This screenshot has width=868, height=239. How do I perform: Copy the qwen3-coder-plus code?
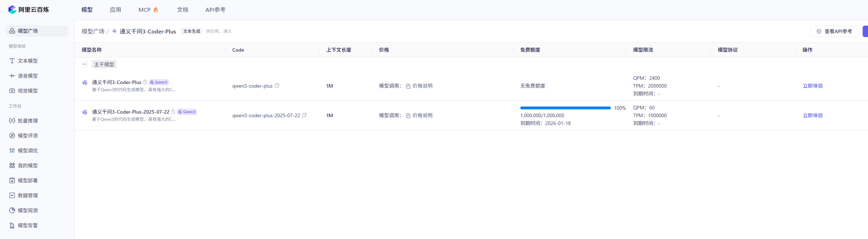tap(277, 85)
